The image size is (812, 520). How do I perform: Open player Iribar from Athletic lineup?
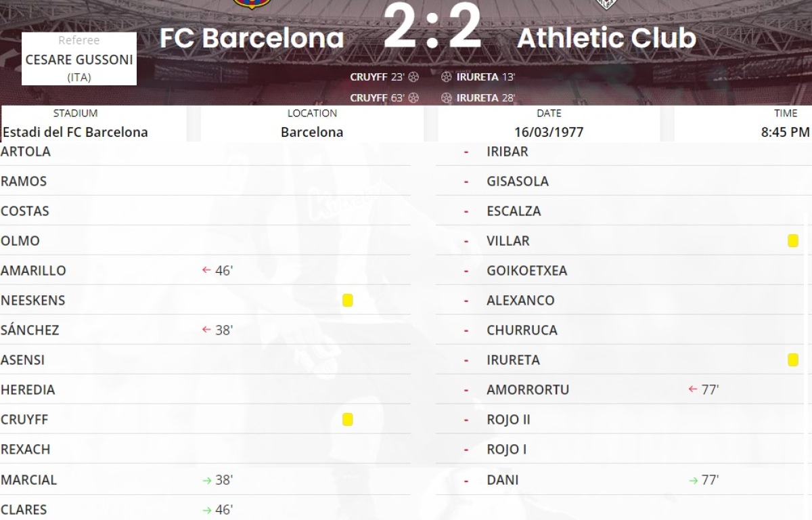[x=507, y=152]
